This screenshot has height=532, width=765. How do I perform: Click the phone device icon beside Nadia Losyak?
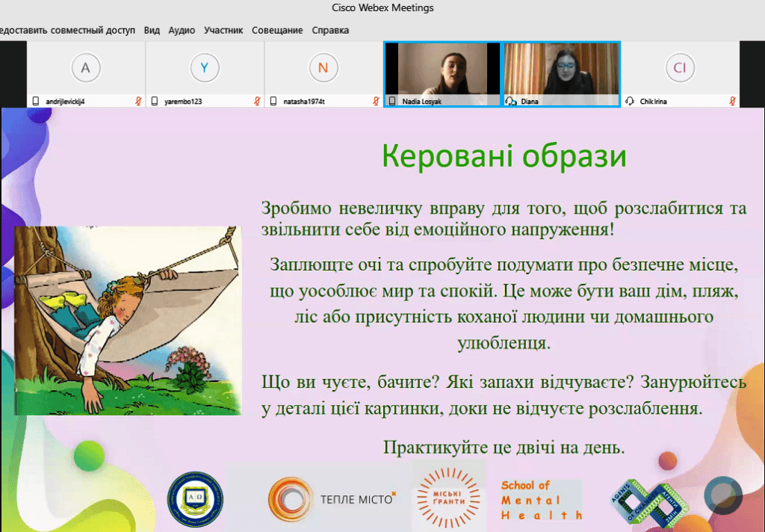coord(392,101)
